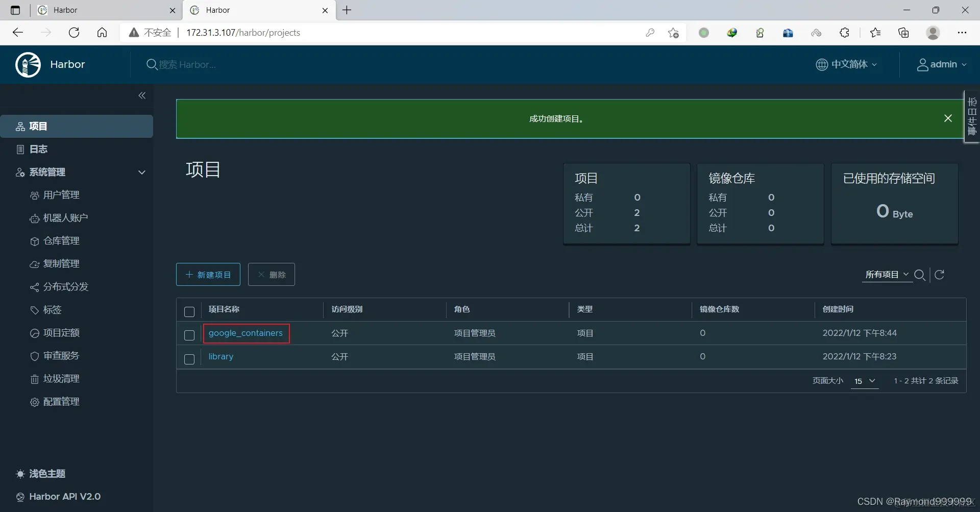Click the saved password key icon
Screen dimensions: 980x512
650,33
